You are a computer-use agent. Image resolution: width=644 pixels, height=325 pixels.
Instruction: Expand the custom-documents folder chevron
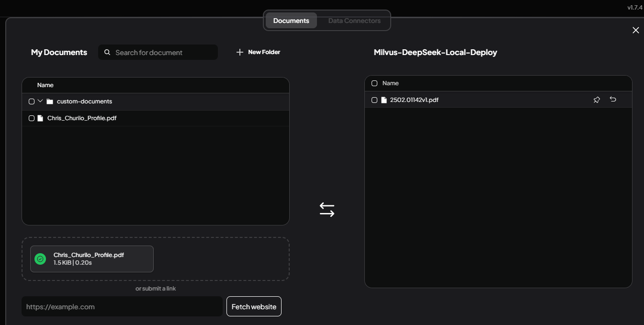coord(40,101)
